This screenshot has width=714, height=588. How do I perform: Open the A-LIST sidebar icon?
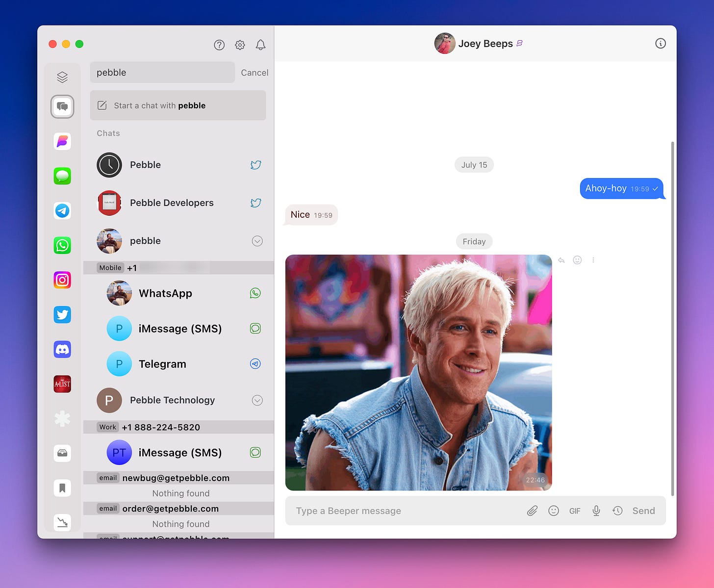tap(62, 384)
